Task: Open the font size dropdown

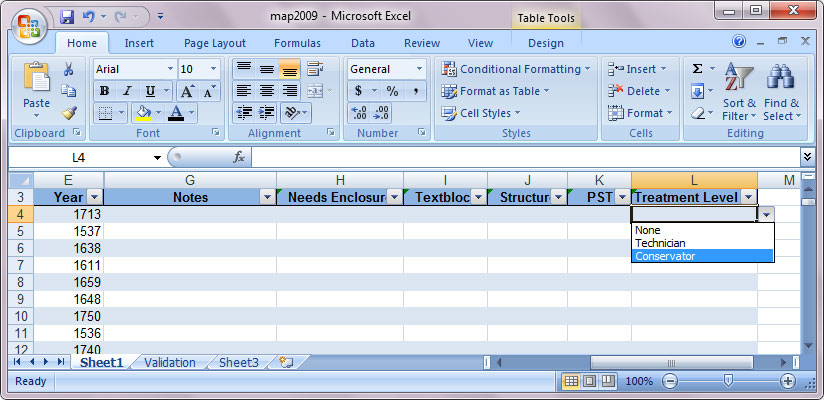Action: pos(213,69)
